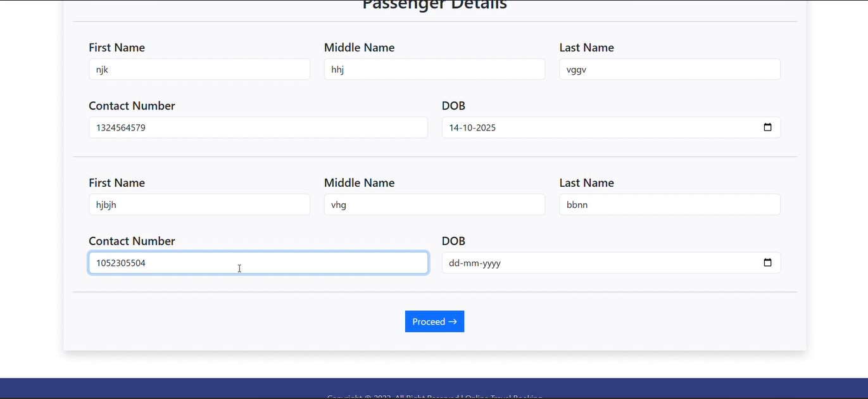Select the Last Name field containing bbnn
Image resolution: width=868 pixels, height=399 pixels.
click(x=669, y=205)
